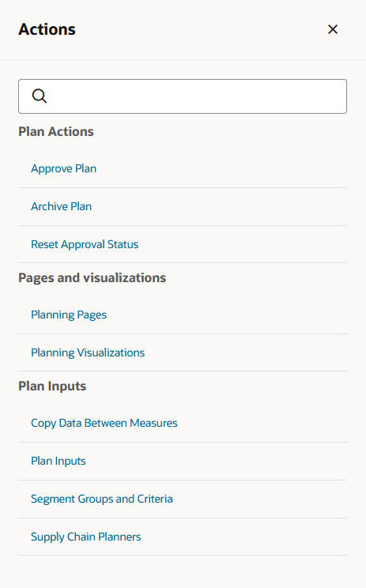This screenshot has height=588, width=366.
Task: Open Planning Pages
Action: click(69, 315)
